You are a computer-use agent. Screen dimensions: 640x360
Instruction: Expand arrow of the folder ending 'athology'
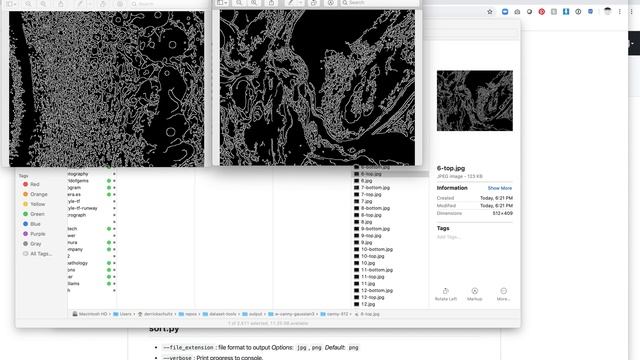[114, 263]
